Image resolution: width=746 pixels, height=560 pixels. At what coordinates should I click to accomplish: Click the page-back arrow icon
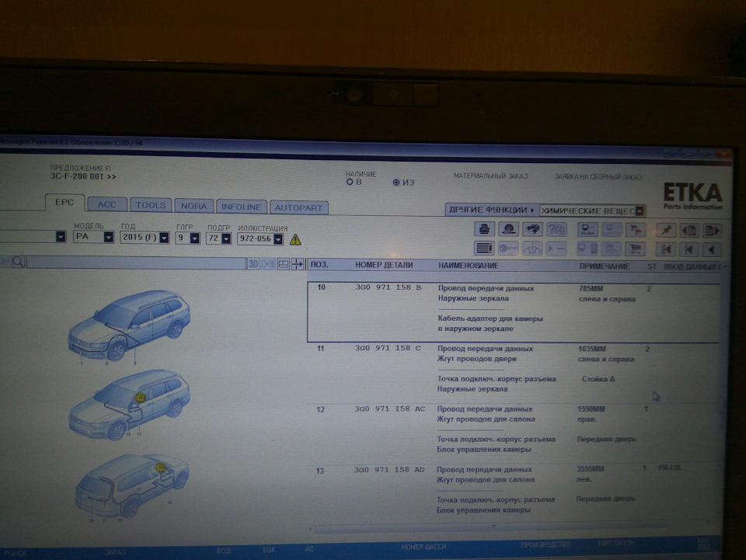click(x=689, y=231)
